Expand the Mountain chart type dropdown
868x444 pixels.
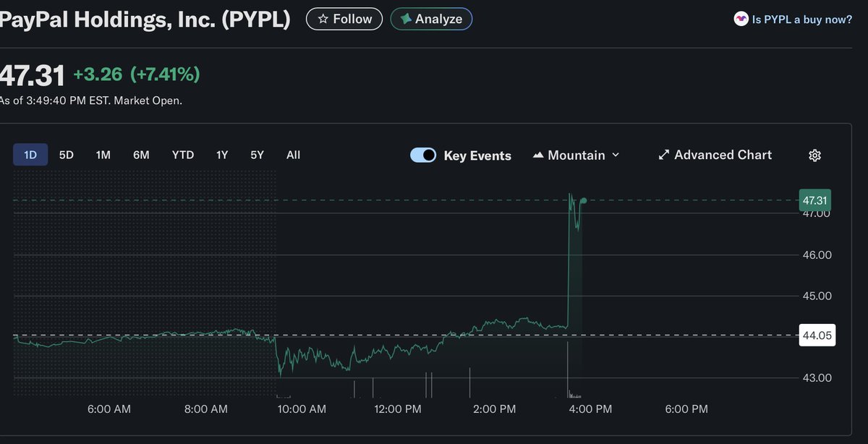(x=576, y=155)
